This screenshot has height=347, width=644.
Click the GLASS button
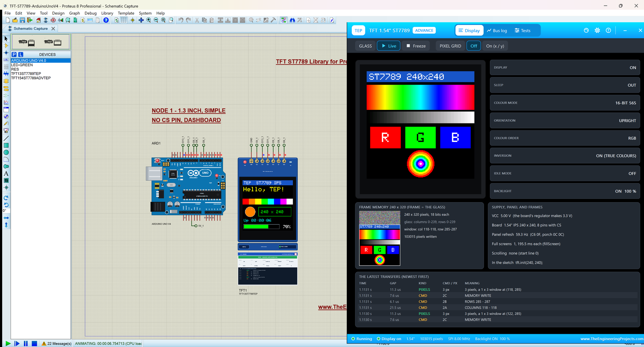point(365,46)
